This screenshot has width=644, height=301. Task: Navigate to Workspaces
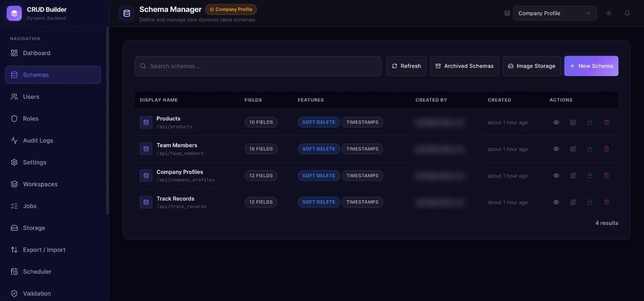[53, 184]
